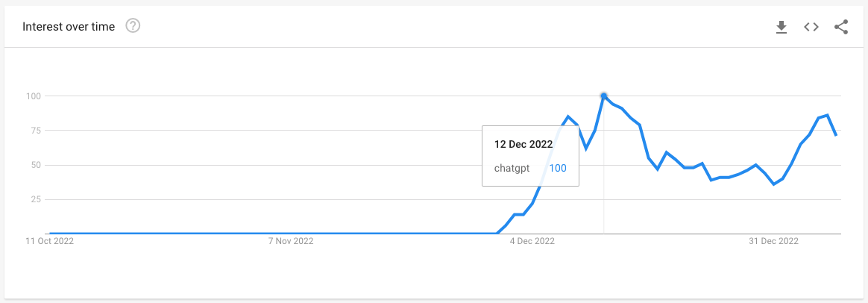Click the trend line's starting point at far left
This screenshot has width=868, height=303.
(50, 234)
